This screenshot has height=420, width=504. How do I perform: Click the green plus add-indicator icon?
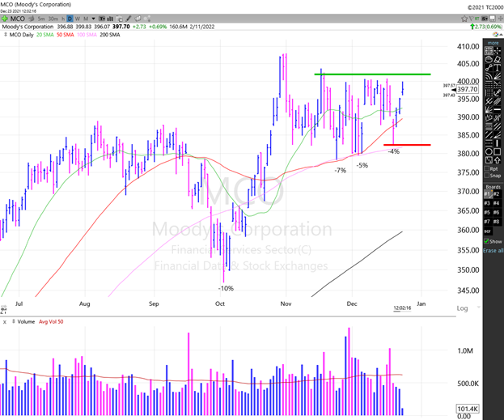pos(4,19)
